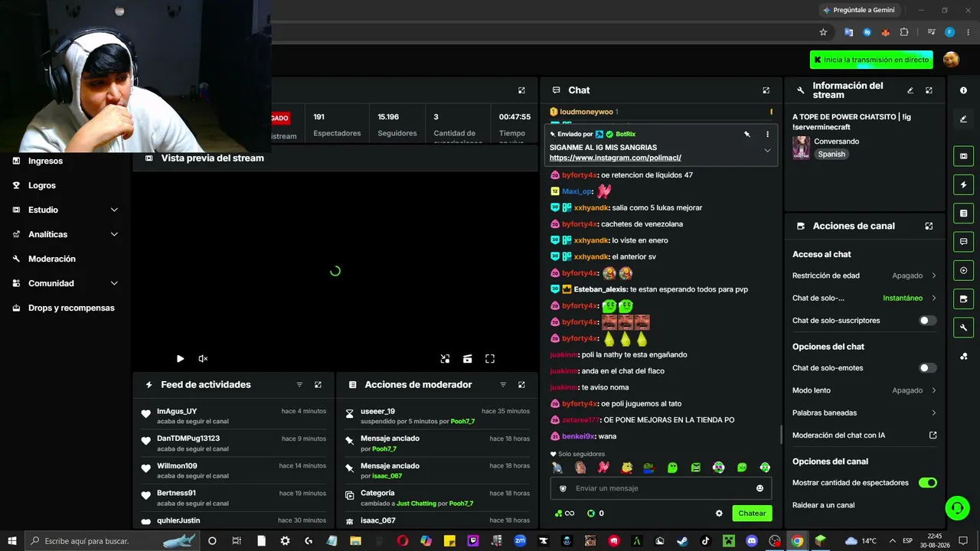980x551 pixels.
Task: Open Palabras baneadas settings
Action: 864,412
